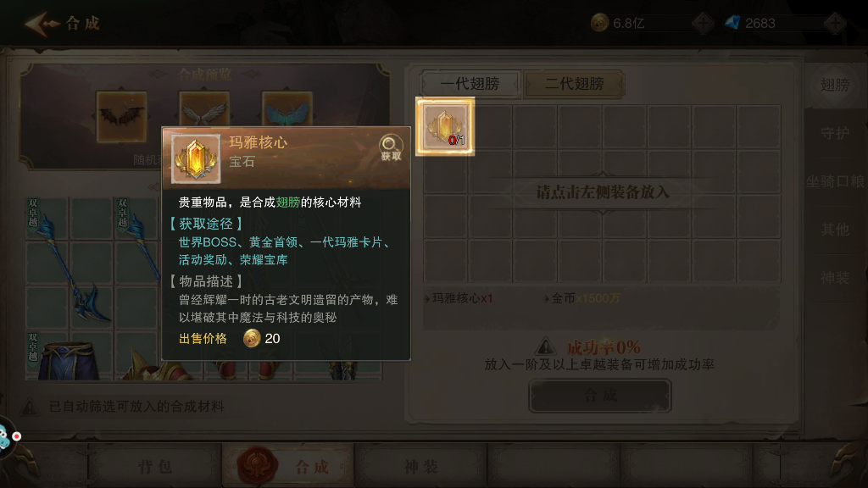Tap the floating assistant icon at left edge
This screenshot has height=488, width=868.
(x=8, y=437)
